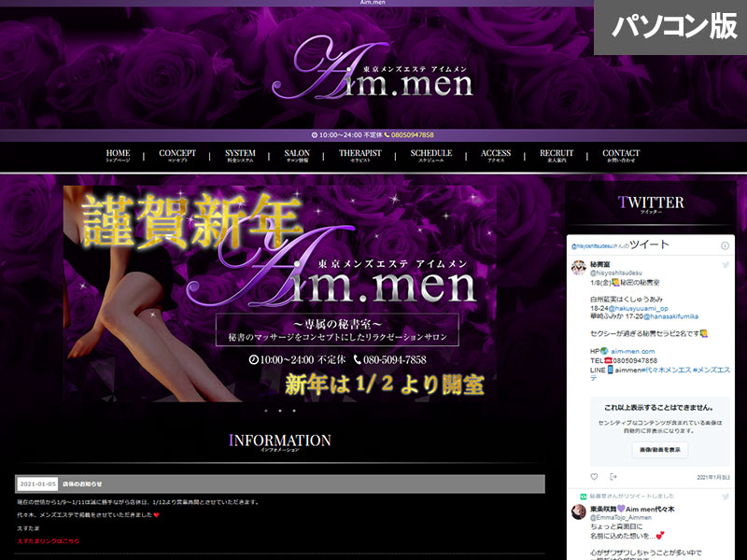The height and width of the screenshot is (560, 747).
Task: Select the second carousel dot indicator
Action: click(279, 411)
